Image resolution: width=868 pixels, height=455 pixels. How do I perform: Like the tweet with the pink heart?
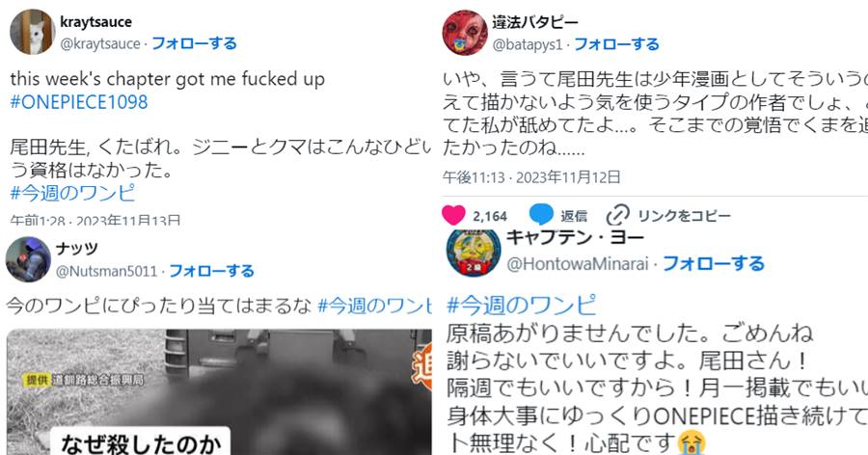453,215
